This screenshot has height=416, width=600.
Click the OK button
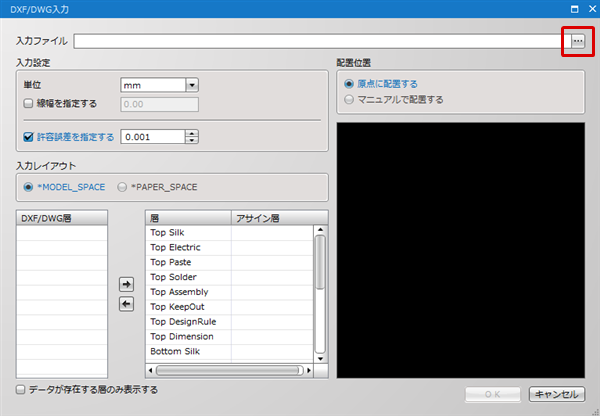493,394
